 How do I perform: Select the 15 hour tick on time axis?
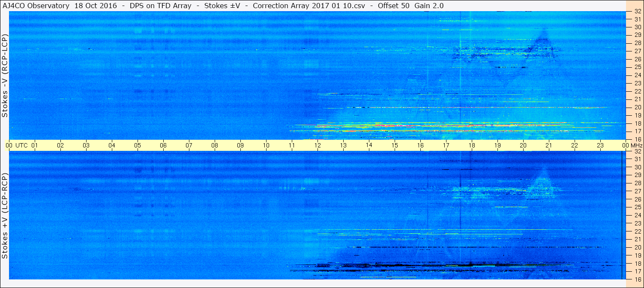[395, 145]
